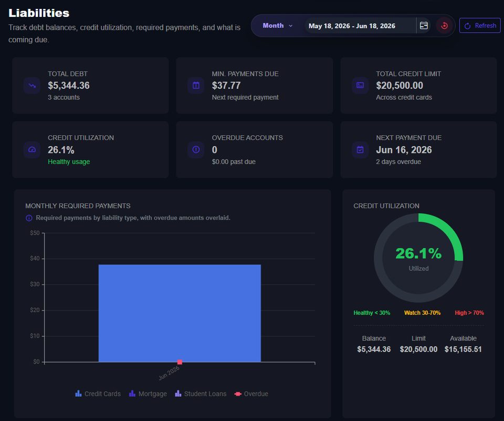
Task: Click the Total Credit Limit card icon
Action: tap(360, 86)
